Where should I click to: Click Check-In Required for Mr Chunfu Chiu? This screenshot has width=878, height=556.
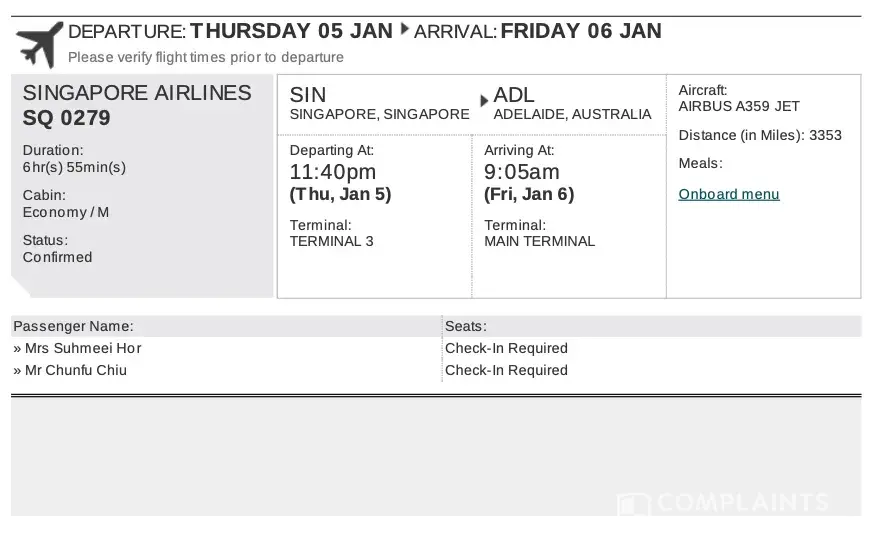[506, 370]
